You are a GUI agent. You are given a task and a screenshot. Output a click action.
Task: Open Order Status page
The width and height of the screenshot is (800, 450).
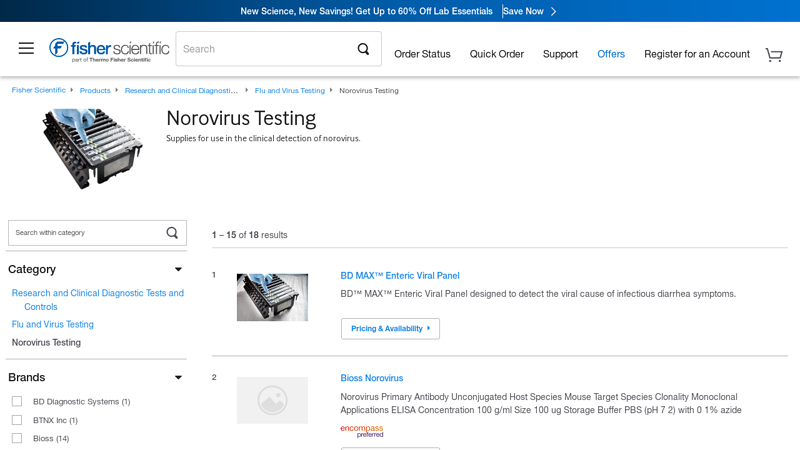(422, 54)
